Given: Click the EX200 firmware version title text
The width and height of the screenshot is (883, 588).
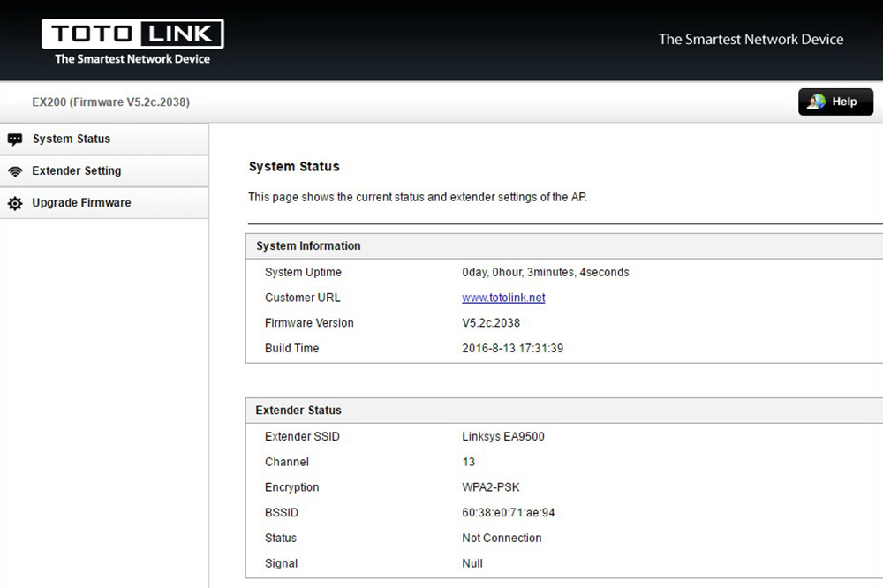Looking at the screenshot, I should pos(111,102).
